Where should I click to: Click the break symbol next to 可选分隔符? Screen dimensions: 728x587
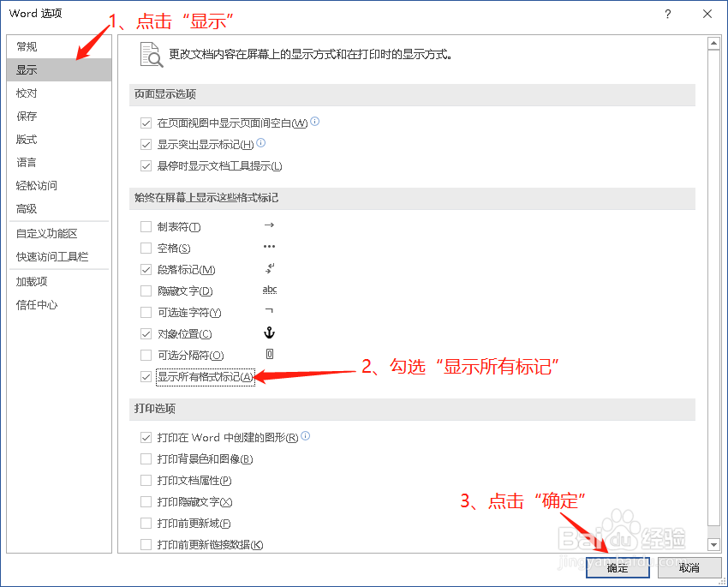click(270, 354)
